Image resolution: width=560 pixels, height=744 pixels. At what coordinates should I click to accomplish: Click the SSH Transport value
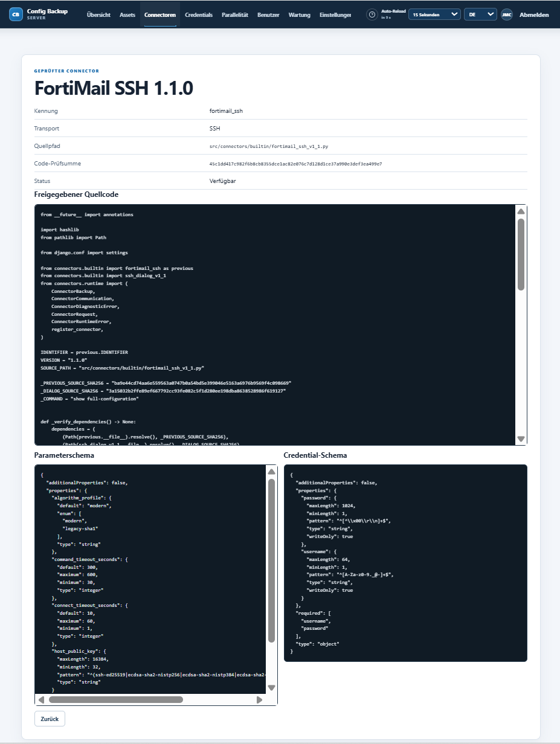(x=215, y=129)
